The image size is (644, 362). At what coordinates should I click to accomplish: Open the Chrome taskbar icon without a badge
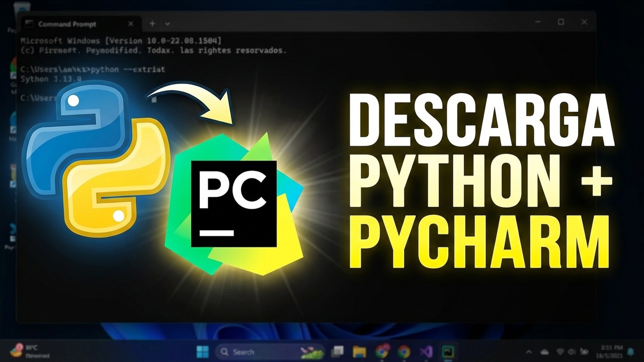click(x=404, y=351)
